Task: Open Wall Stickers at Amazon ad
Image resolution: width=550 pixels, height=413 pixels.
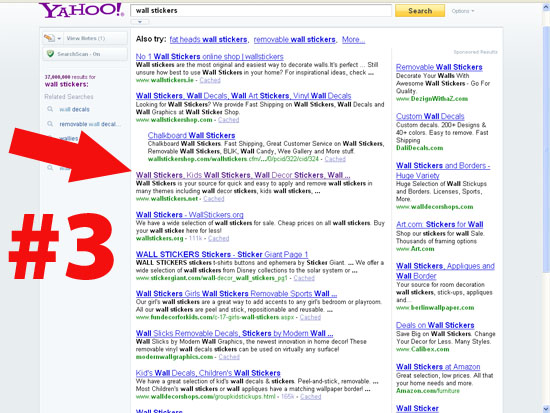Action: point(438,367)
